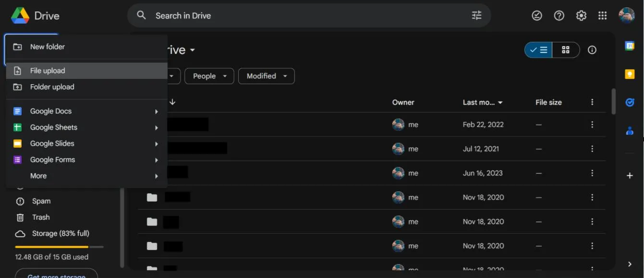
Task: Click the 12.48 GB of 15 GB used text
Action: [52, 257]
